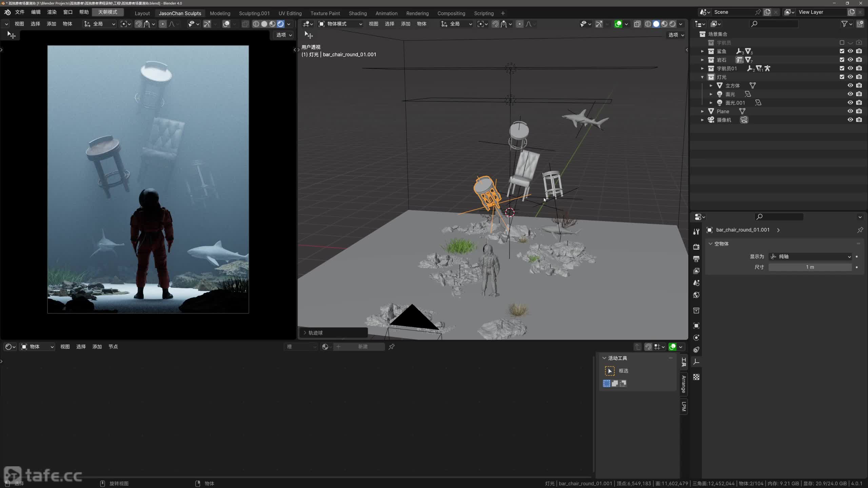Screen dimensions: 868x488
Task: Open the 文件 menu
Action: point(20,12)
